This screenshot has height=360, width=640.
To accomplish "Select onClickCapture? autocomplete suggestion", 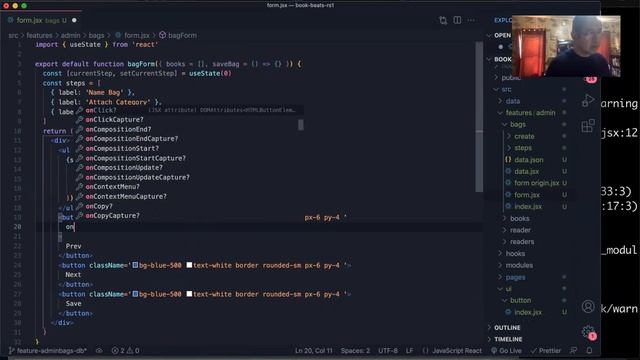I will (189, 120).
